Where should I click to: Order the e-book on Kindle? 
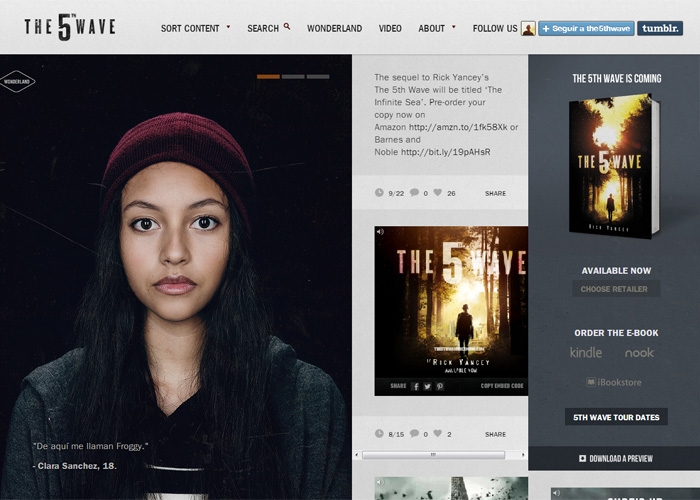click(x=586, y=352)
